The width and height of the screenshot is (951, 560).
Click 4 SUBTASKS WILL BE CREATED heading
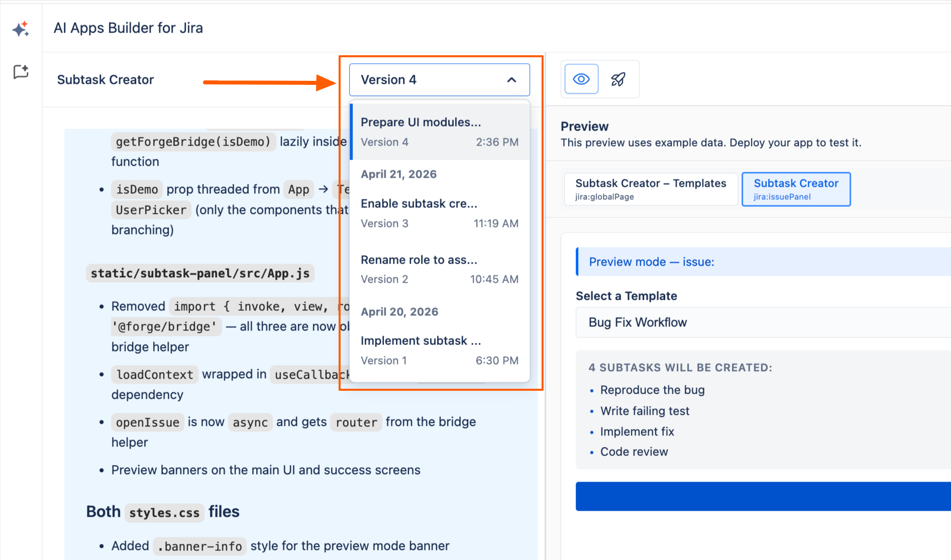(680, 368)
